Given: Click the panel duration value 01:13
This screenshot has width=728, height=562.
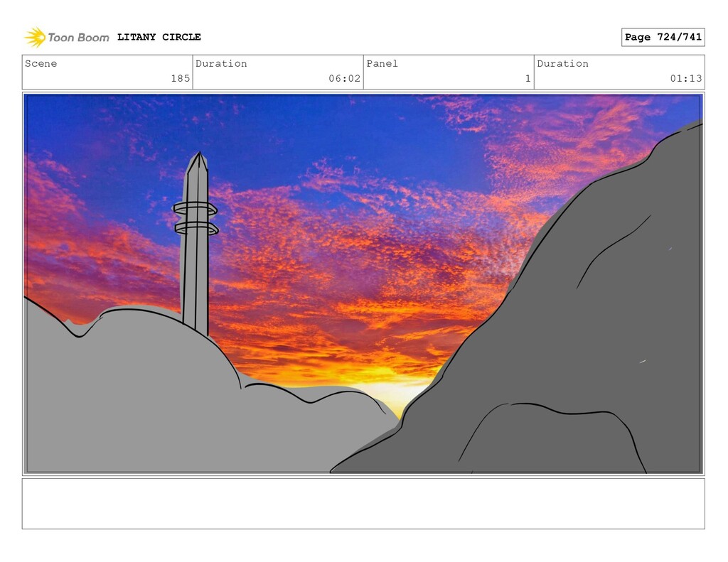Looking at the screenshot, I should (686, 78).
